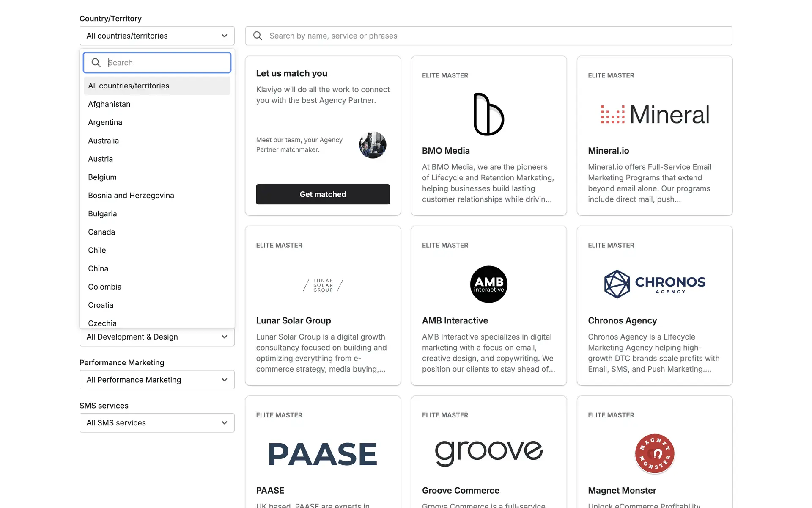
Task: Click the PAASE logo
Action: [323, 454]
